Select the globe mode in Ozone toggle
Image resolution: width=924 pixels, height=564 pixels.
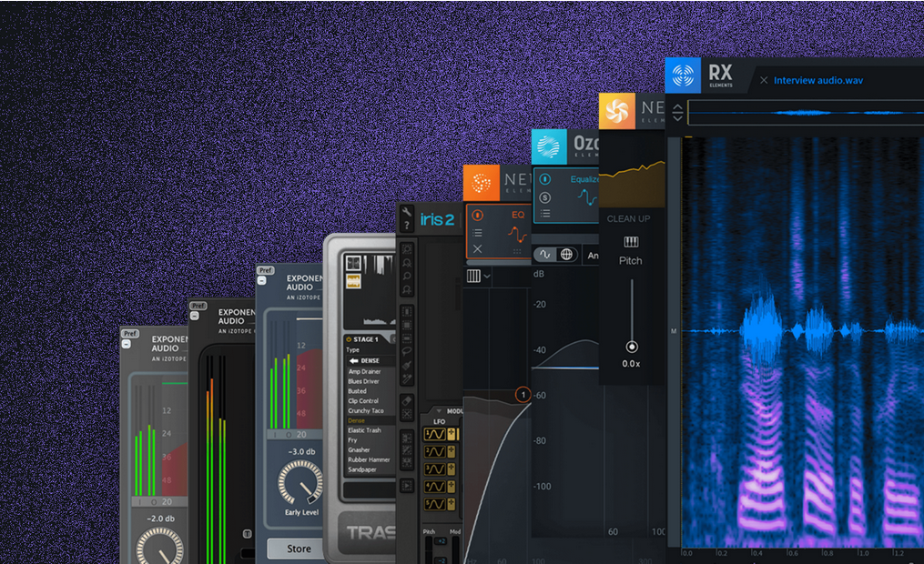(566, 255)
